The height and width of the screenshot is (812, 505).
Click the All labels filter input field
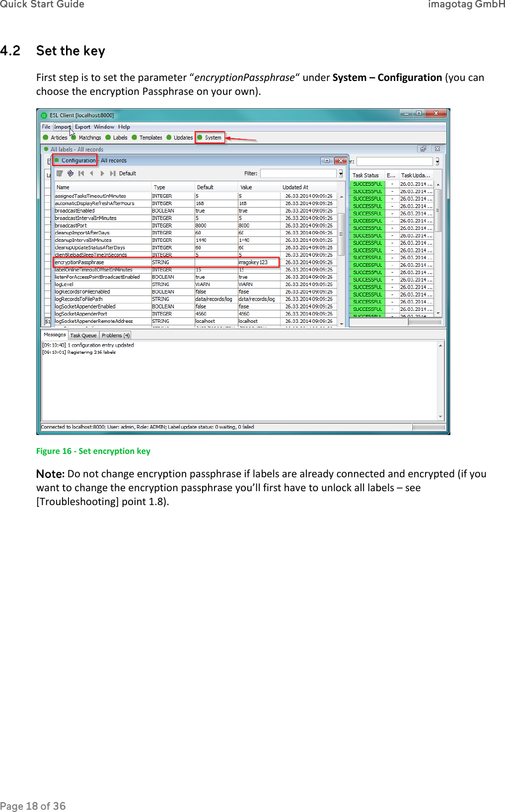pos(395,161)
